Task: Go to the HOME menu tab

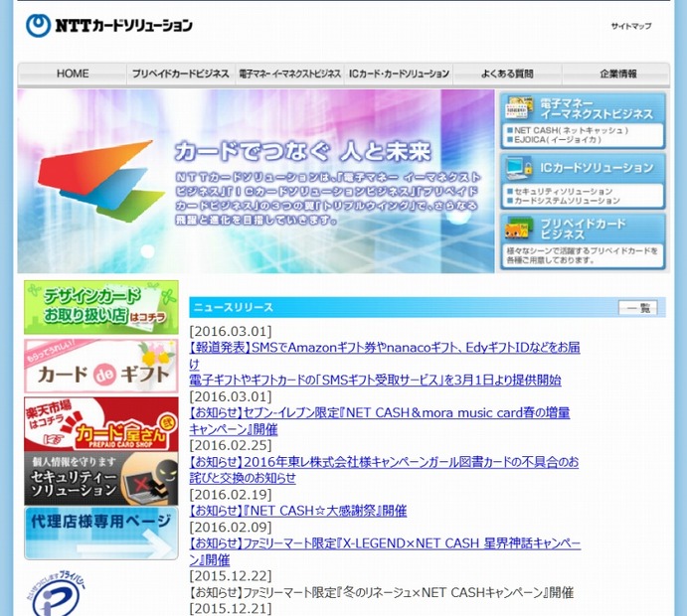Action: pos(73,74)
